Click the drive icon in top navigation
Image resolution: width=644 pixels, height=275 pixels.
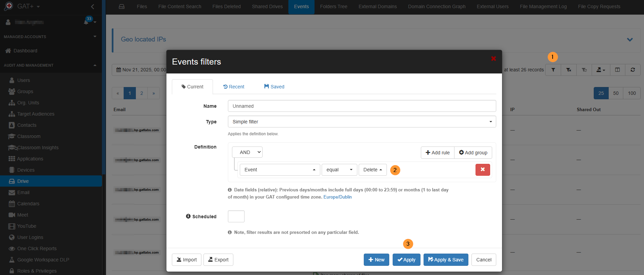[x=122, y=6]
